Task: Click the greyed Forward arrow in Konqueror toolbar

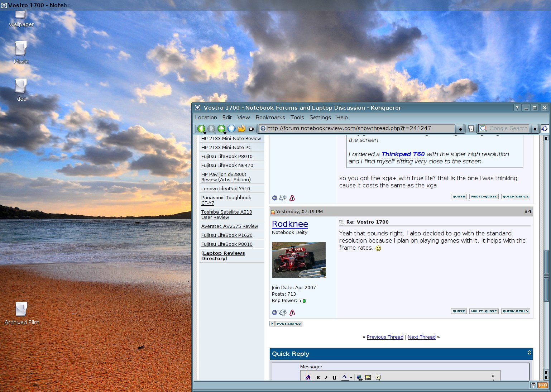Action: coord(211,128)
